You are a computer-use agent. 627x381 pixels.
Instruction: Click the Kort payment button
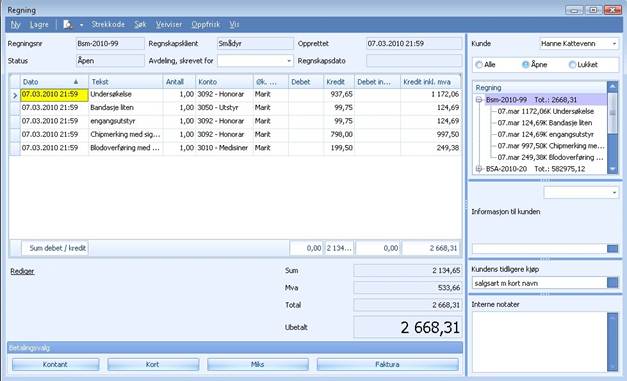pyautogui.click(x=153, y=364)
